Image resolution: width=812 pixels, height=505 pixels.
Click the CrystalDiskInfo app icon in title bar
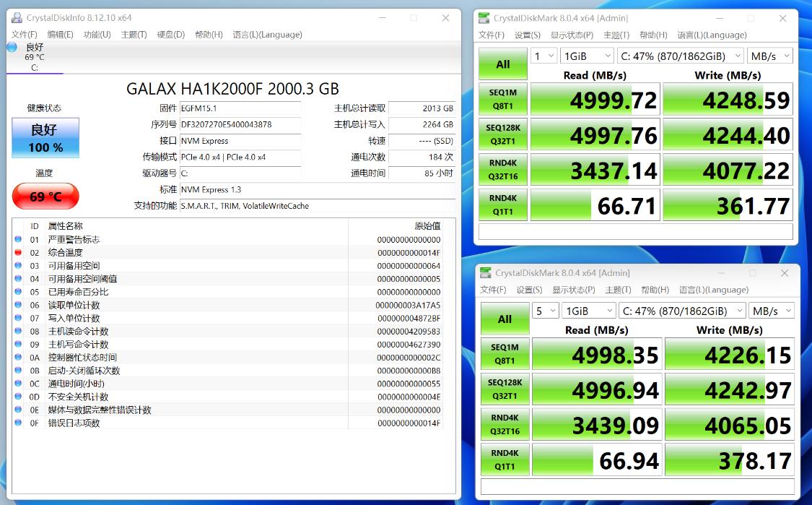point(17,17)
